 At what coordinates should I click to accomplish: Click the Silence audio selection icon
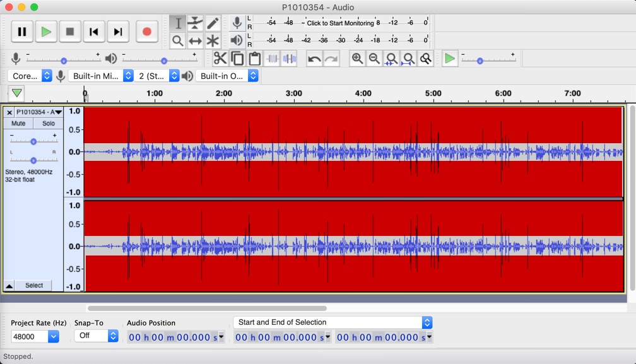[289, 59]
